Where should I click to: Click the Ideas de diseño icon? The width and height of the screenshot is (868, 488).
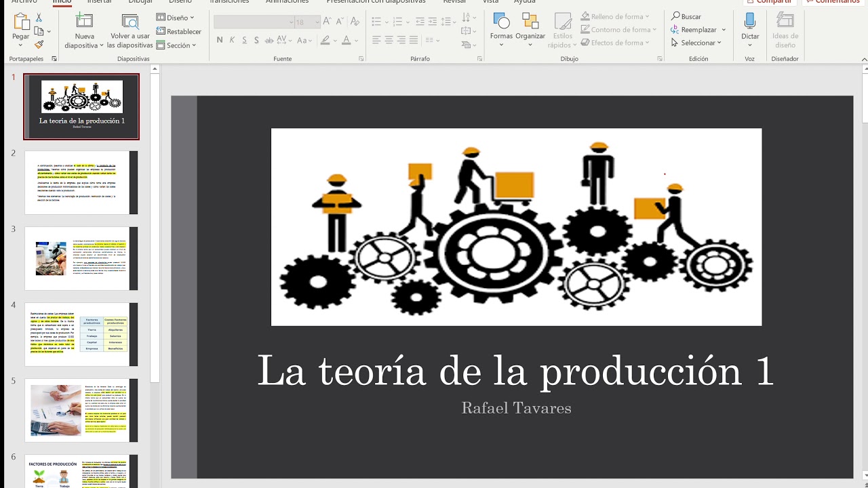[x=785, y=21]
